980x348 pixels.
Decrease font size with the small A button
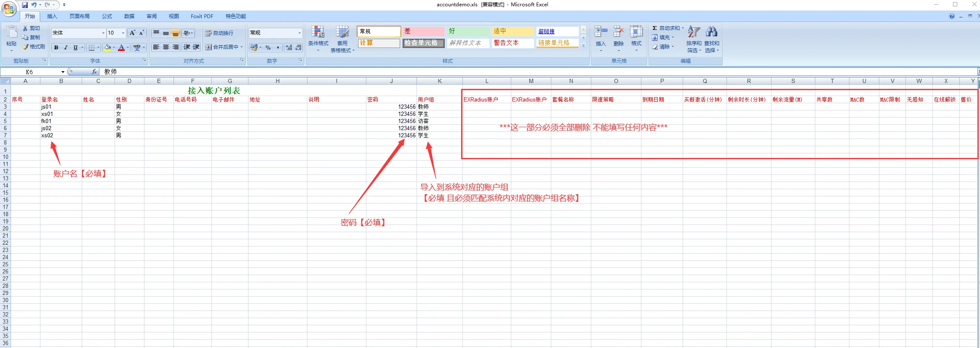pyautogui.click(x=142, y=33)
